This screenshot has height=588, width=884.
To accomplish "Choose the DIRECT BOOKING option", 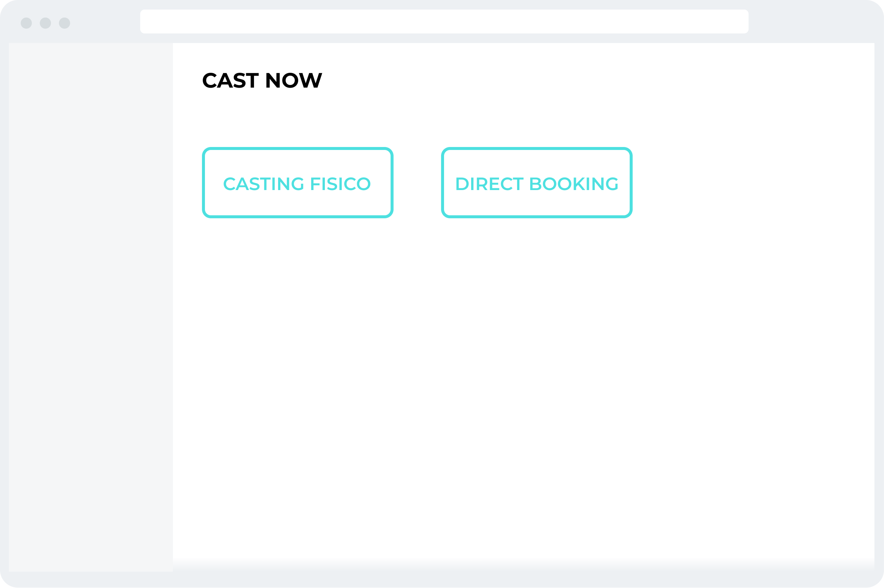I will (537, 183).
